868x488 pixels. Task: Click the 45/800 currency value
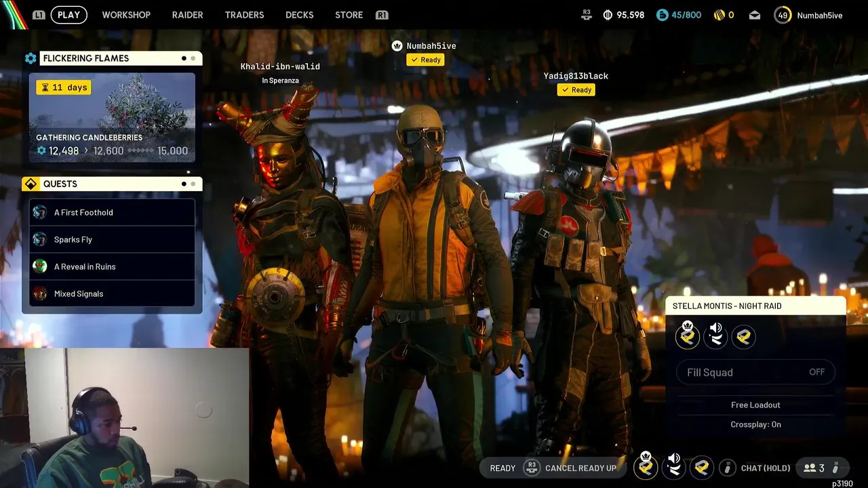coord(686,15)
